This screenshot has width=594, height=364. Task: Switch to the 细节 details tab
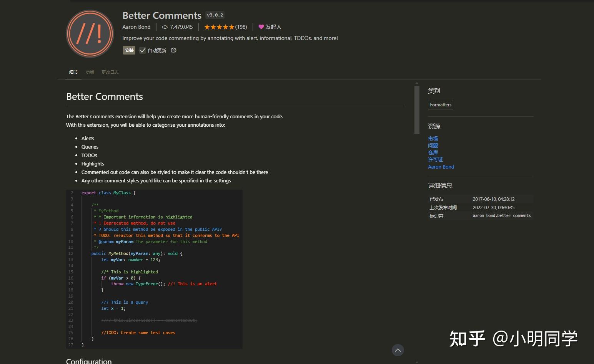click(x=73, y=72)
